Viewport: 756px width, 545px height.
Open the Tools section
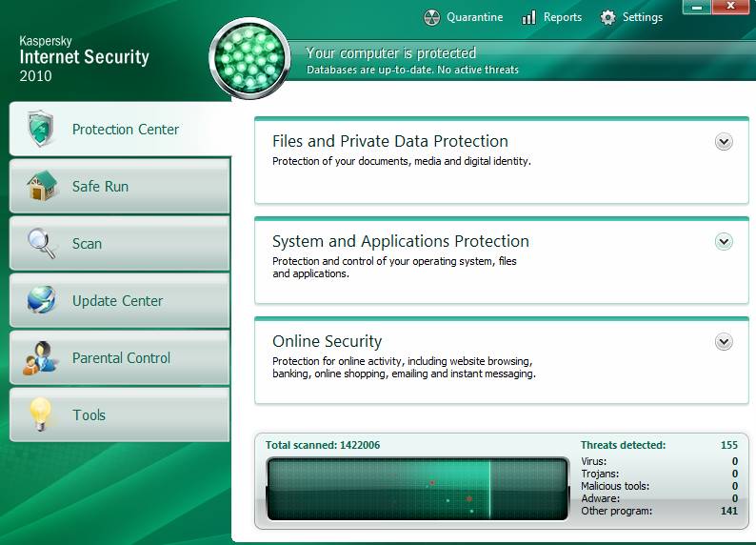120,414
